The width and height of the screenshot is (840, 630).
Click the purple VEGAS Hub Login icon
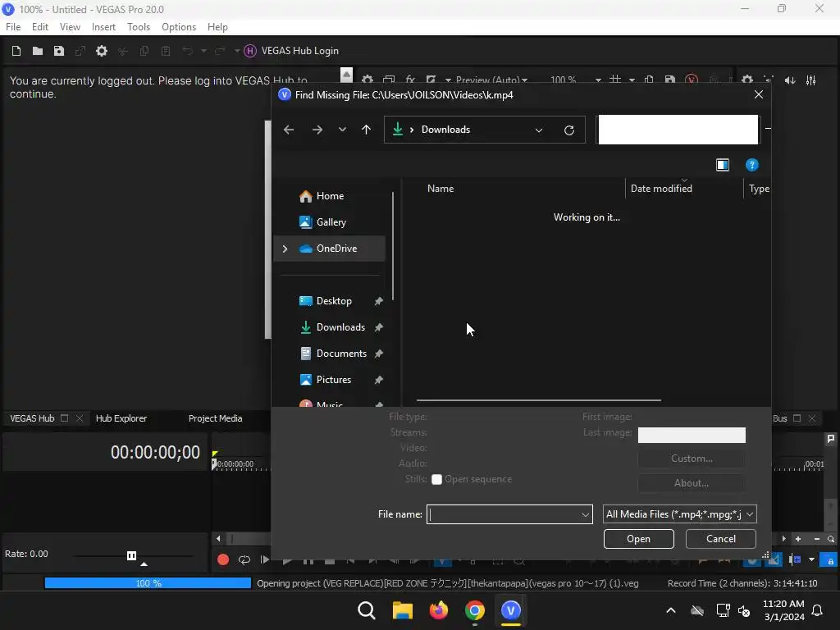(x=249, y=51)
